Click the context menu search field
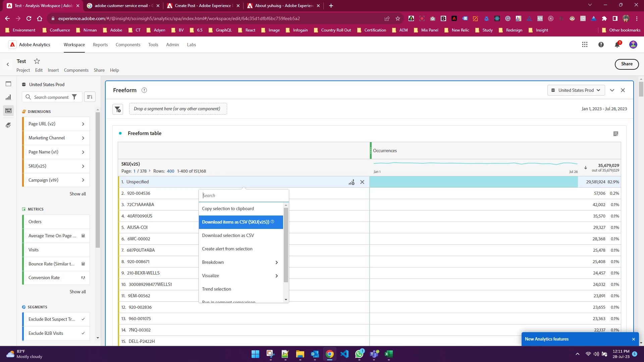This screenshot has width=644, height=362. click(244, 195)
